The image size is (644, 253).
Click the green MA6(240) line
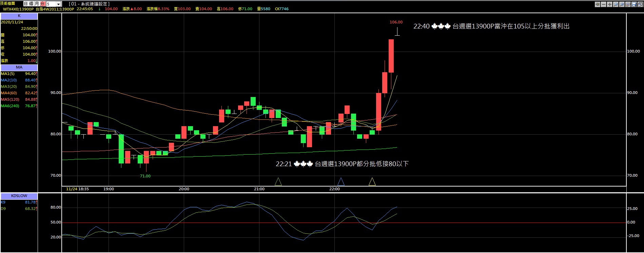229,155
